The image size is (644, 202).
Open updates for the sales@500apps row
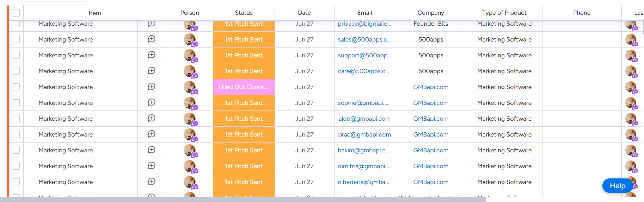point(152,39)
